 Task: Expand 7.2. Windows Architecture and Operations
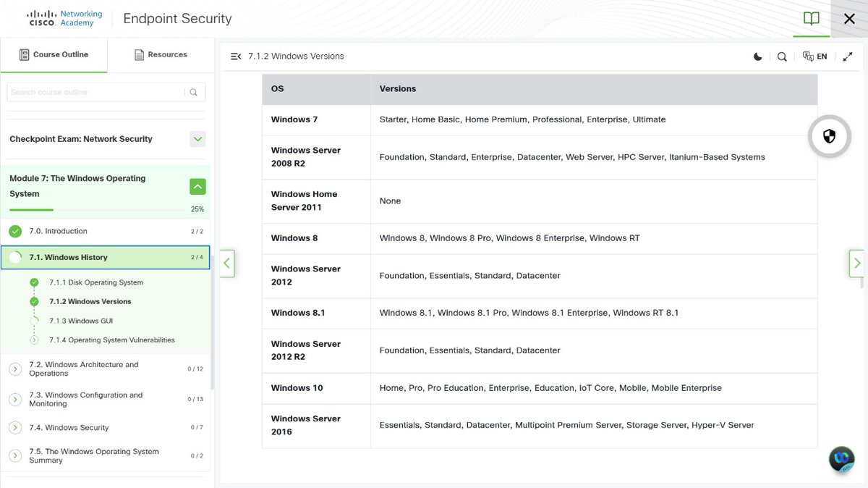pos(15,369)
